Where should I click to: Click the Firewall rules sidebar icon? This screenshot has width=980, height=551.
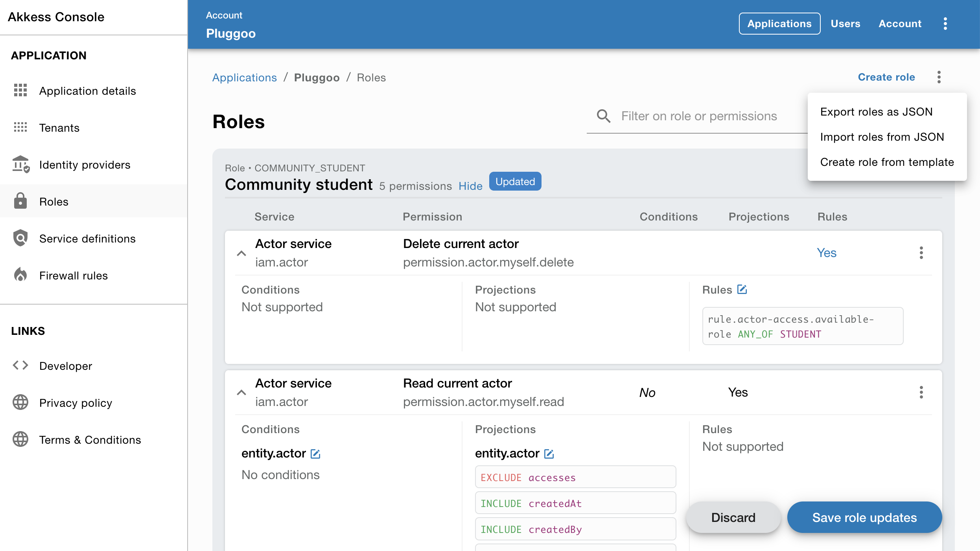20,275
